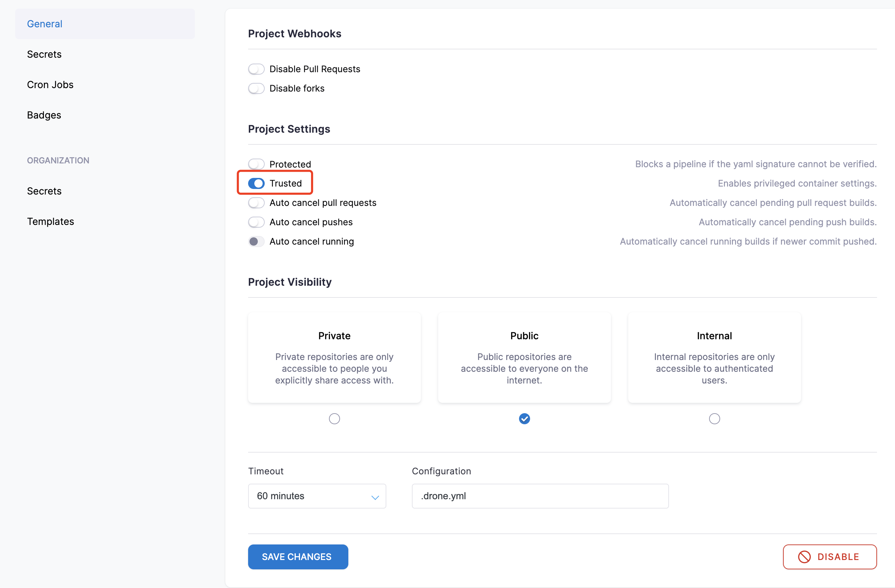Enable the Auto cancel pushes toggle
This screenshot has height=588, width=895.
pos(256,222)
